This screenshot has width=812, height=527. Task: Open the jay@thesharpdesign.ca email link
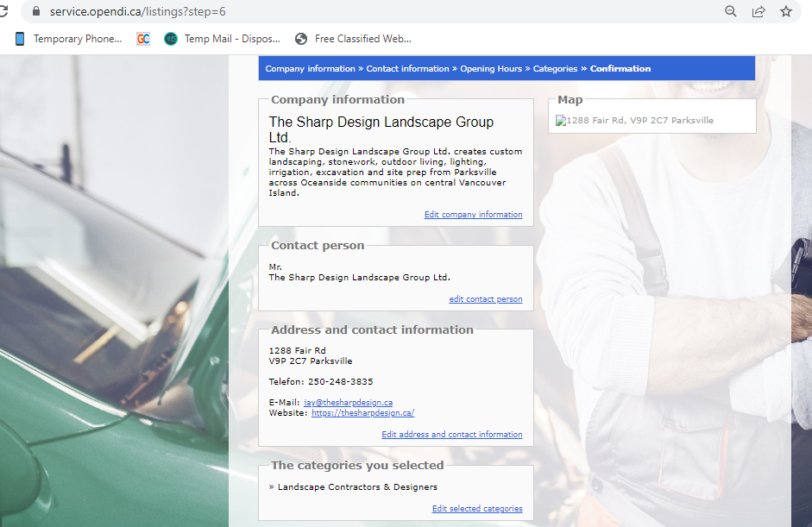click(348, 403)
